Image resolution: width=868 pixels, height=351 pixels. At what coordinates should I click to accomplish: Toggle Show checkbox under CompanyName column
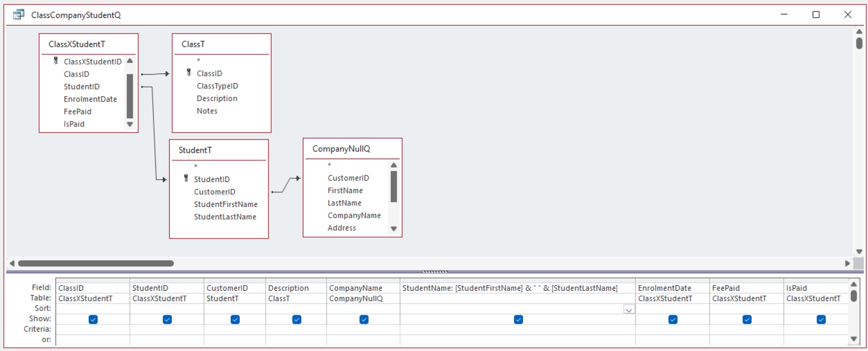[364, 319]
